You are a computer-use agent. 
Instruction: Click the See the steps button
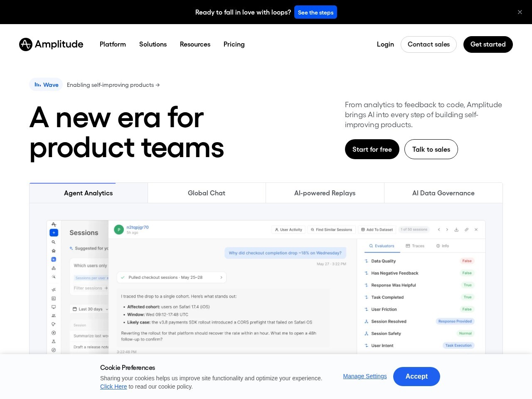[x=315, y=12]
